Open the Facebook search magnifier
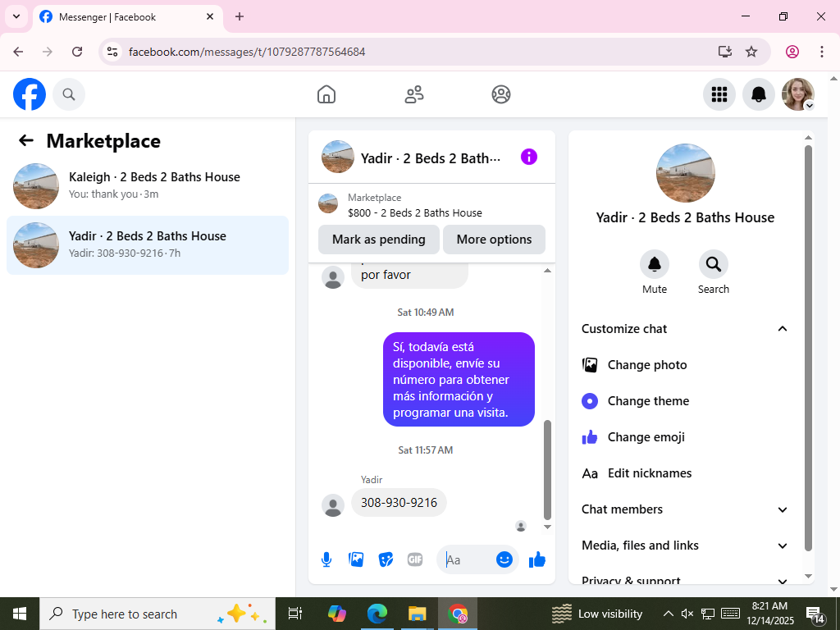This screenshot has width=840, height=630. [x=69, y=95]
